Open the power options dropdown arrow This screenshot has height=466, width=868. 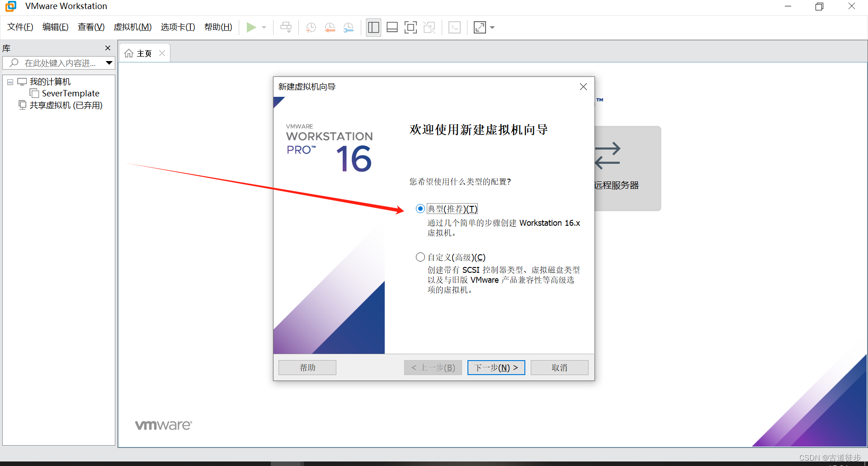pos(264,28)
